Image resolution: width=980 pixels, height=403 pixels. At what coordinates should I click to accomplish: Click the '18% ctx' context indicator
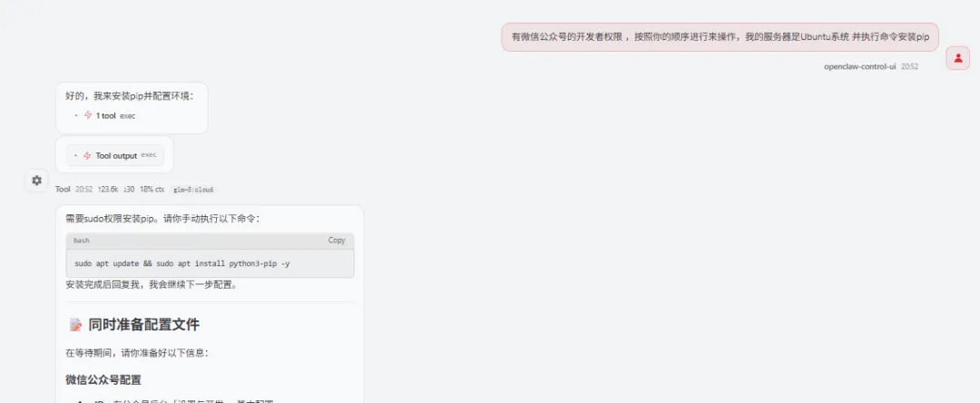click(x=152, y=189)
